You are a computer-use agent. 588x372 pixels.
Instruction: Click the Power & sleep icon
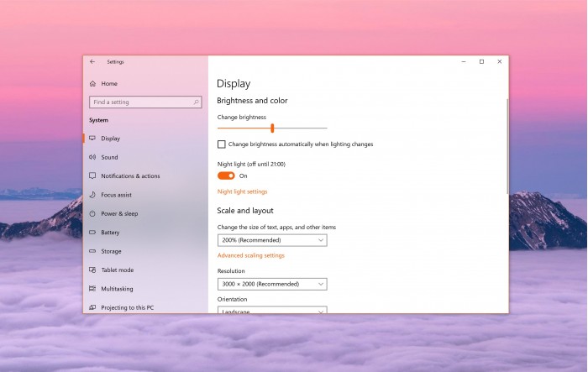(92, 213)
